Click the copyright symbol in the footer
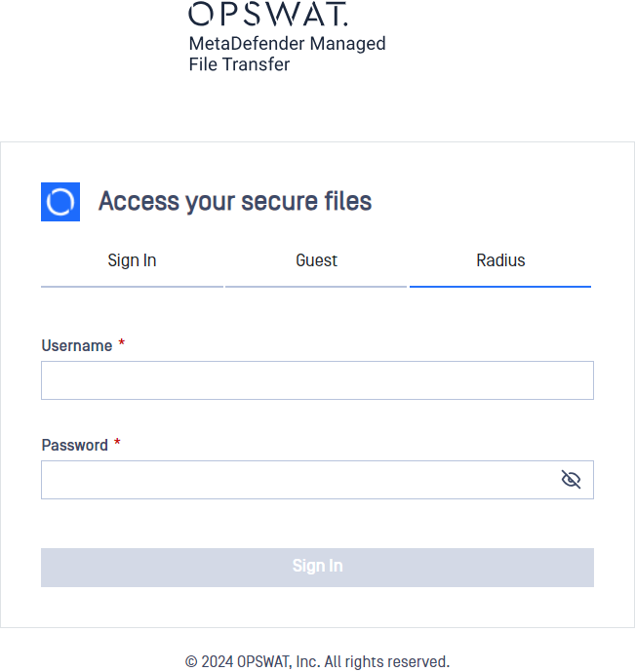Image resolution: width=635 pixels, height=672 pixels. (x=191, y=661)
